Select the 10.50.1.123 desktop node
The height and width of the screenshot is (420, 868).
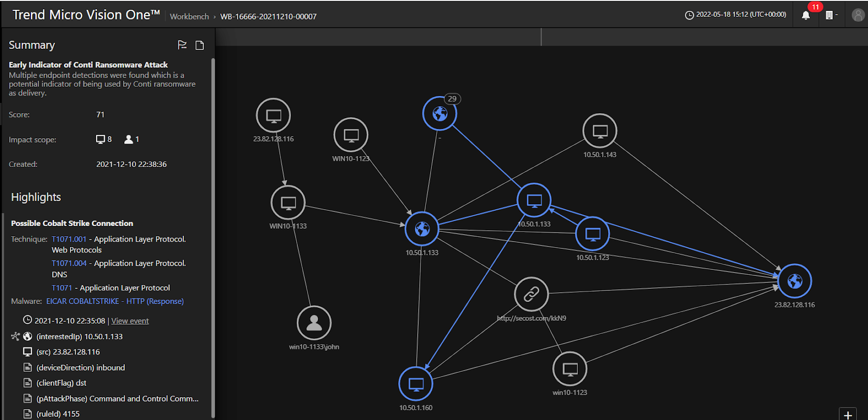593,234
